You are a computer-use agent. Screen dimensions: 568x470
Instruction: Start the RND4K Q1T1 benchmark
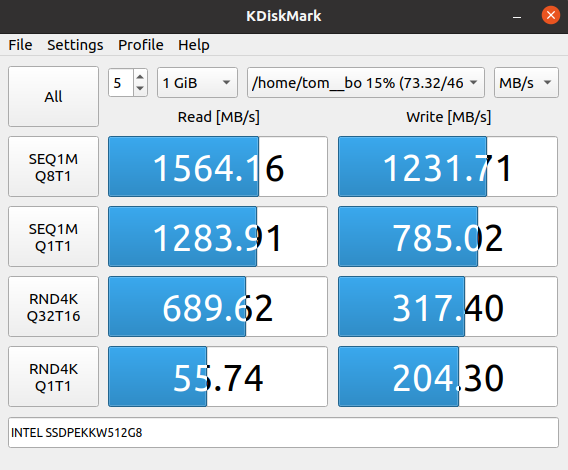54,377
